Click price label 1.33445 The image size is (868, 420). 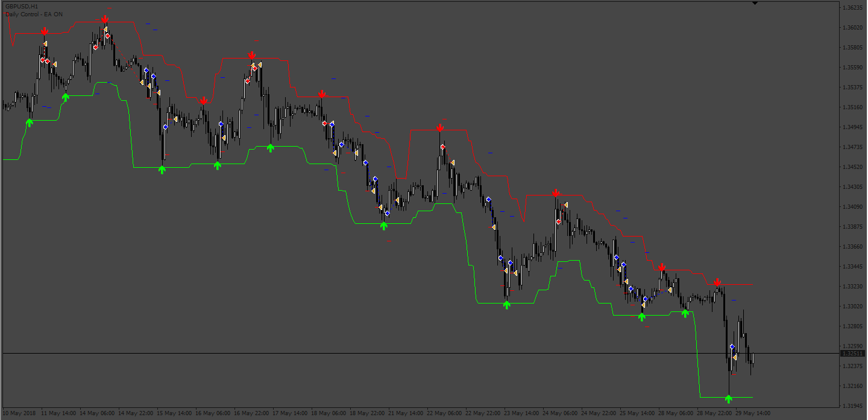[x=854, y=267]
